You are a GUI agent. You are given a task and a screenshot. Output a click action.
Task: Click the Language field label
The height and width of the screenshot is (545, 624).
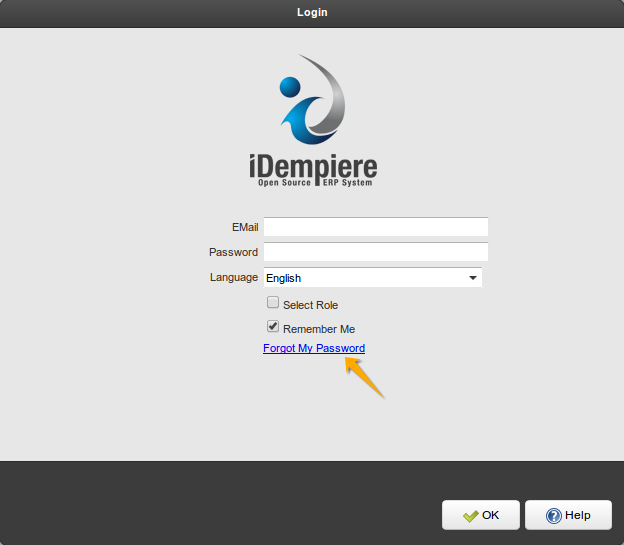233,277
